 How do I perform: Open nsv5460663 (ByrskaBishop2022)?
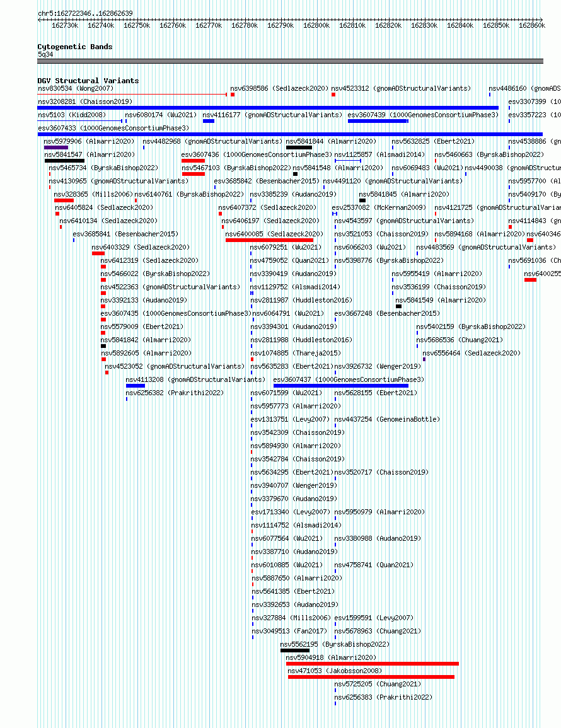pos(489,154)
